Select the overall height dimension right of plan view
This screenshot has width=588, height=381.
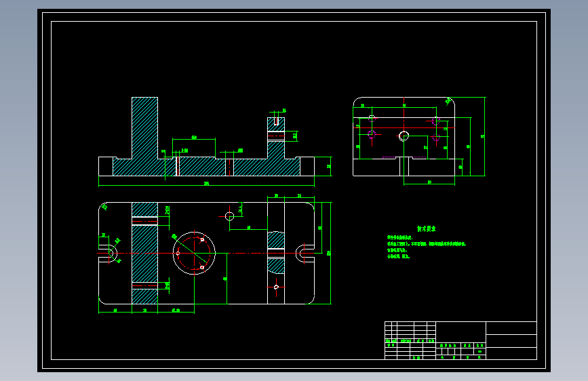(330, 253)
